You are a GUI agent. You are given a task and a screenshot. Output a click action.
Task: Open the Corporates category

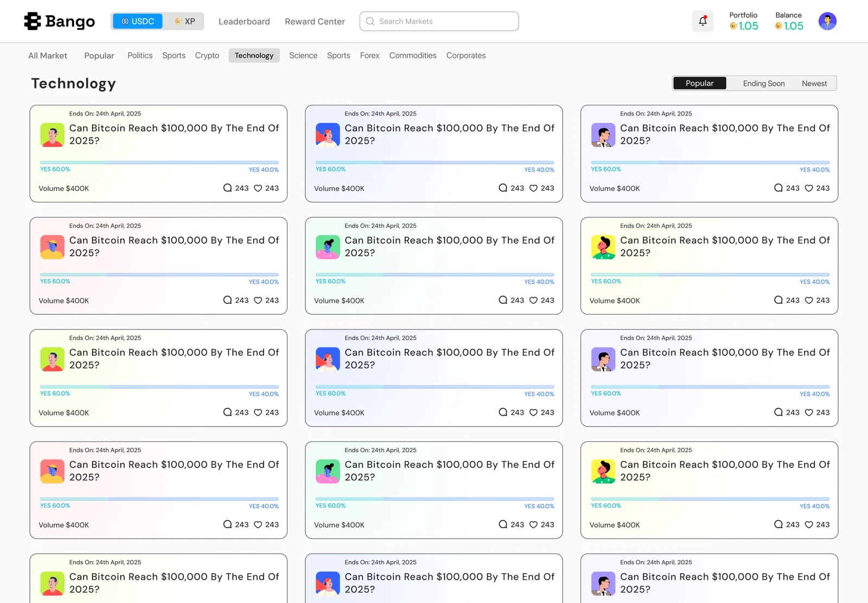point(466,55)
